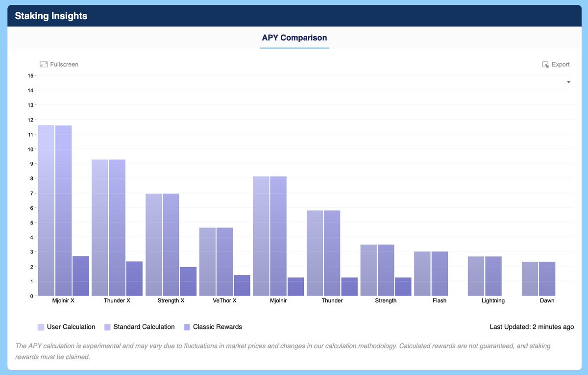Click the Strength axis label

coord(386,300)
